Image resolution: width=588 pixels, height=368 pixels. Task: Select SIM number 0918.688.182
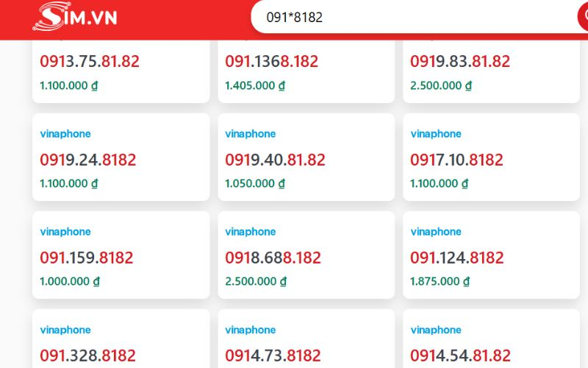click(273, 258)
